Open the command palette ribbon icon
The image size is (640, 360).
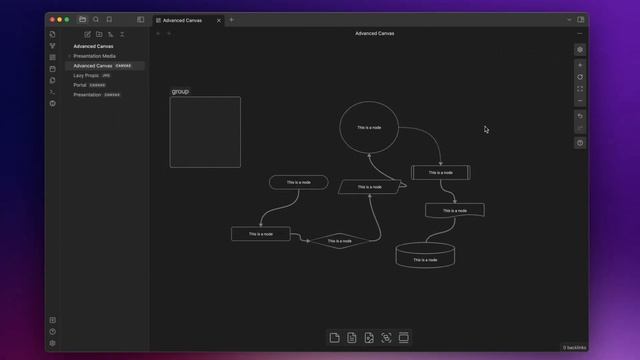click(x=53, y=92)
